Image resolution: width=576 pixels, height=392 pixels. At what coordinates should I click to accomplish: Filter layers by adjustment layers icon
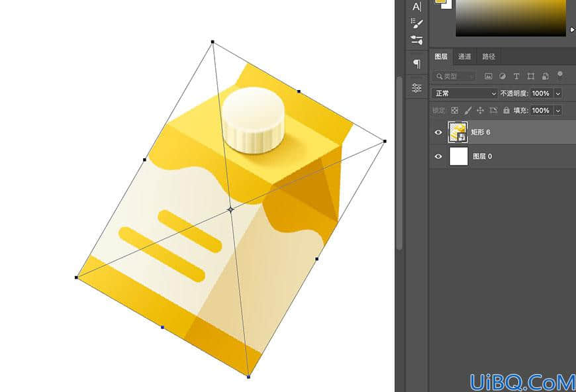pyautogui.click(x=502, y=76)
